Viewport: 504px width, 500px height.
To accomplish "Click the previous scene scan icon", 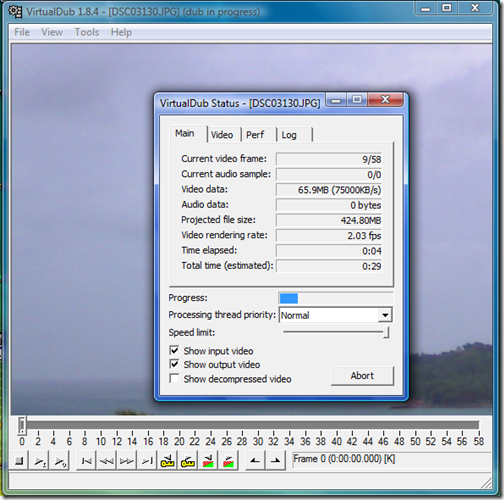I will pos(208,461).
